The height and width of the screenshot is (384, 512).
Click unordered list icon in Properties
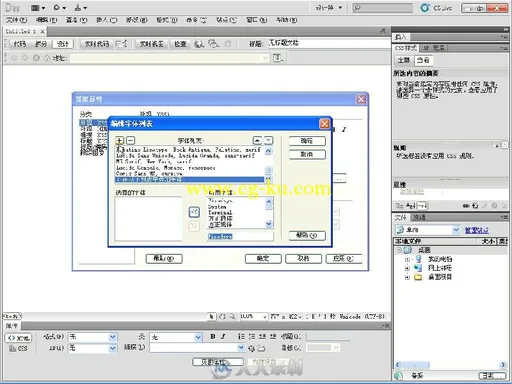[241, 337]
